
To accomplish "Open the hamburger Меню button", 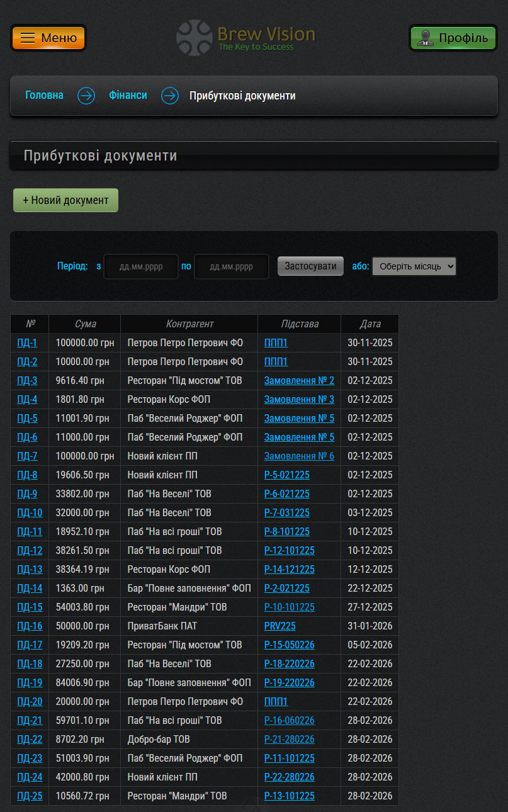I will click(x=48, y=38).
